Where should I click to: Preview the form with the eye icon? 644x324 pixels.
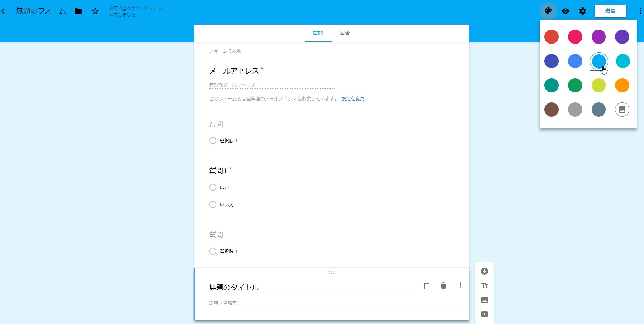[x=565, y=11]
